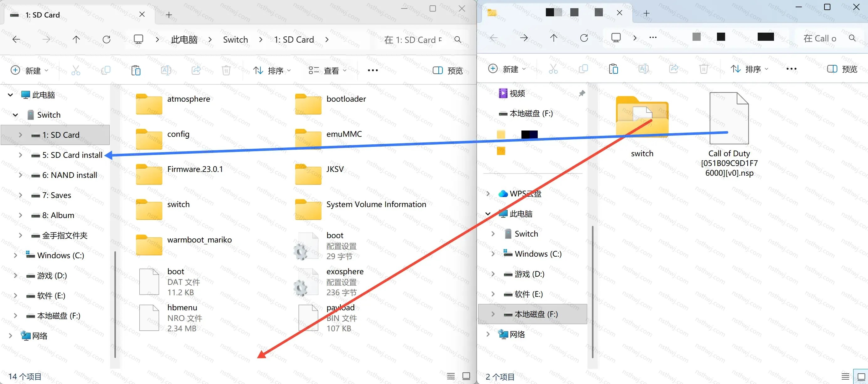Go forward in right Explorer window

524,37
